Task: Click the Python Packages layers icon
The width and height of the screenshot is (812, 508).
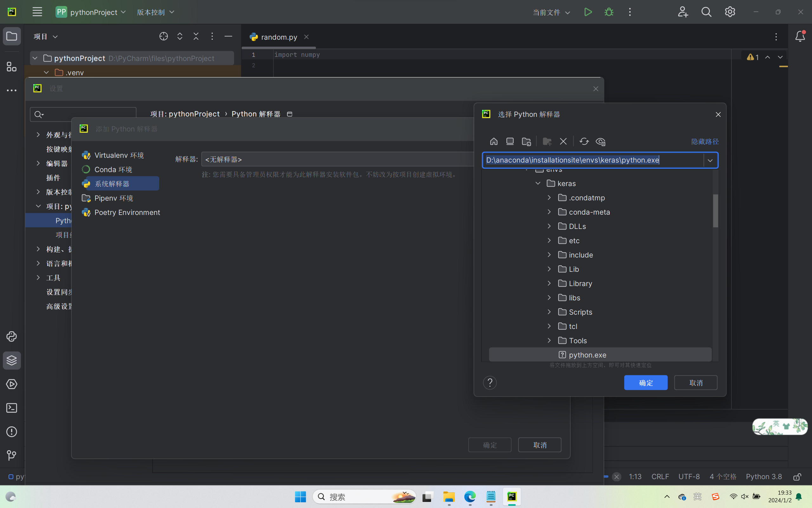Action: (x=12, y=360)
